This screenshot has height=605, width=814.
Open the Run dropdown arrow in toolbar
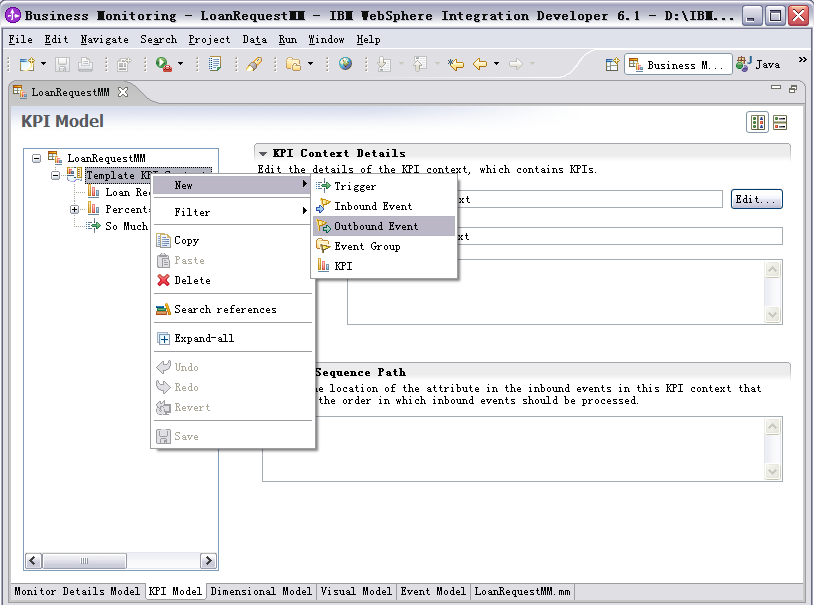click(x=181, y=64)
